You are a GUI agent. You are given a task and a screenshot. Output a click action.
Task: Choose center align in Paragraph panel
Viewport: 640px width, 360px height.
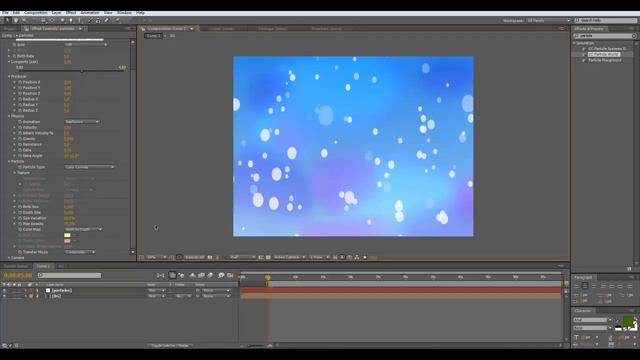[585, 286]
